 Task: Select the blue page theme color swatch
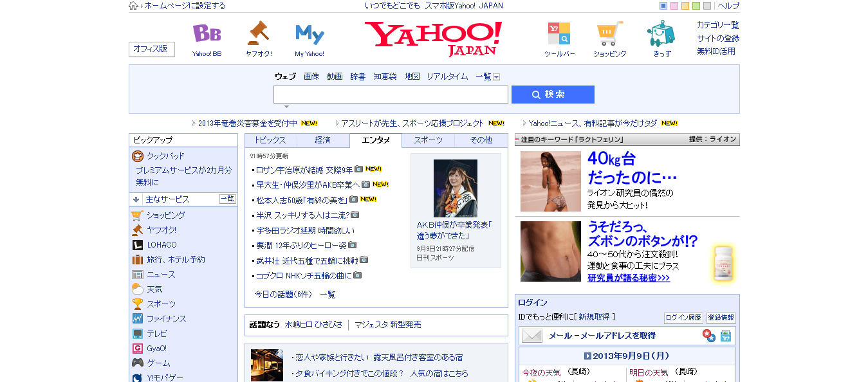click(x=663, y=6)
